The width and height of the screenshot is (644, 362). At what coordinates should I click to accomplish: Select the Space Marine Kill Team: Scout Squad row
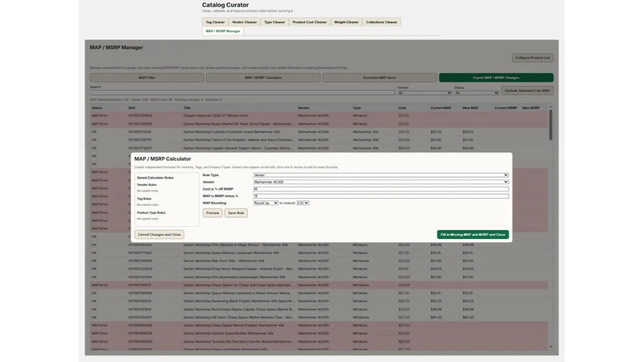point(319,124)
